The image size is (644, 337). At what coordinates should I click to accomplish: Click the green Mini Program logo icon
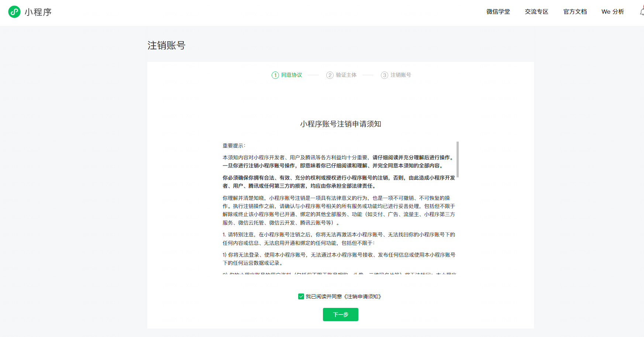[14, 12]
